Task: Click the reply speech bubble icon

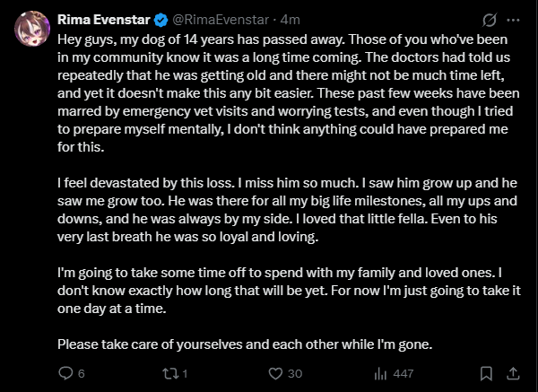Action: pos(65,373)
